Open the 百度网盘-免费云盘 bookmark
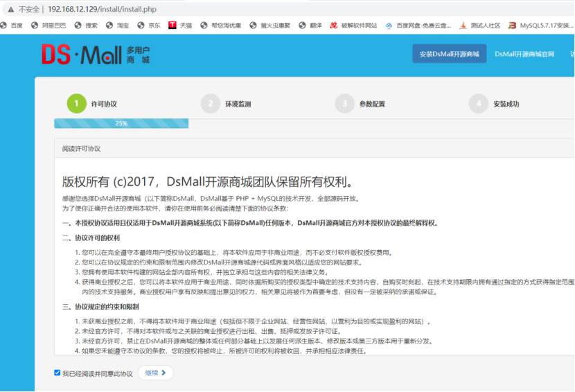Screen dimensions: 575x392 pos(418,26)
